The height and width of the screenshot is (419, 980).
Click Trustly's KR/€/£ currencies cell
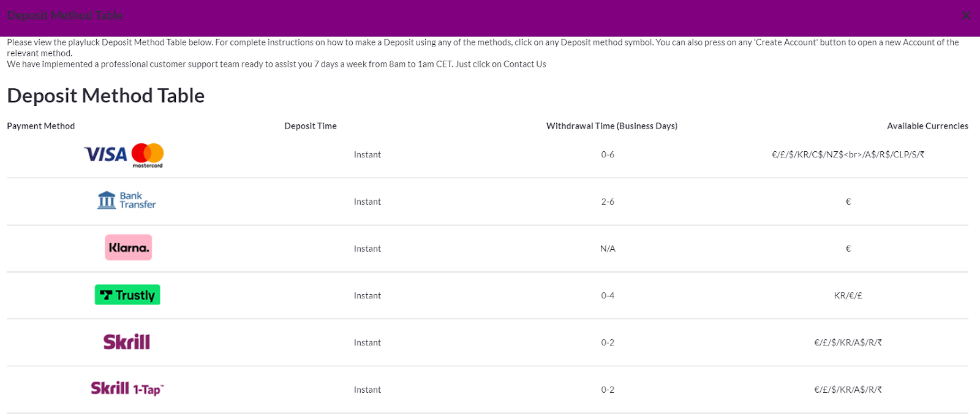click(x=848, y=295)
